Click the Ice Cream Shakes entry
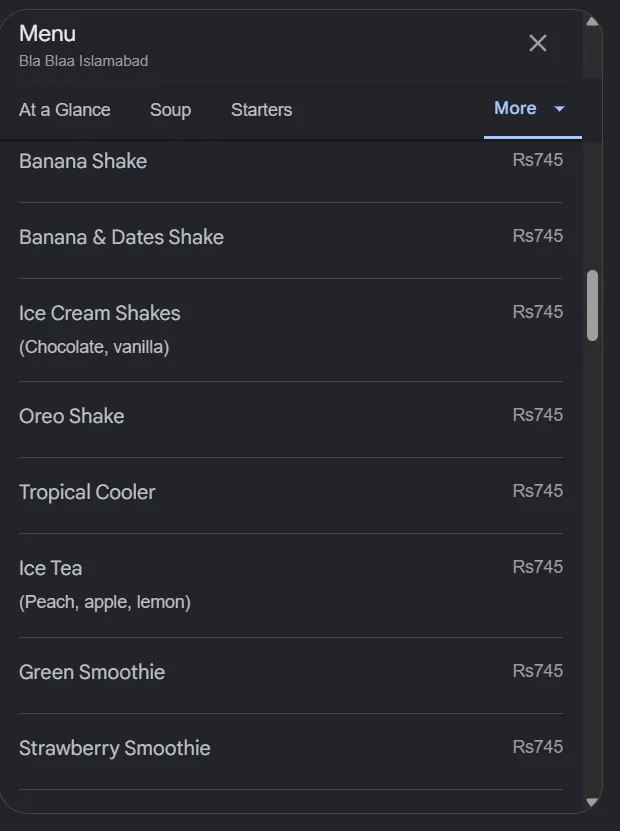This screenshot has height=831, width=620. point(290,330)
